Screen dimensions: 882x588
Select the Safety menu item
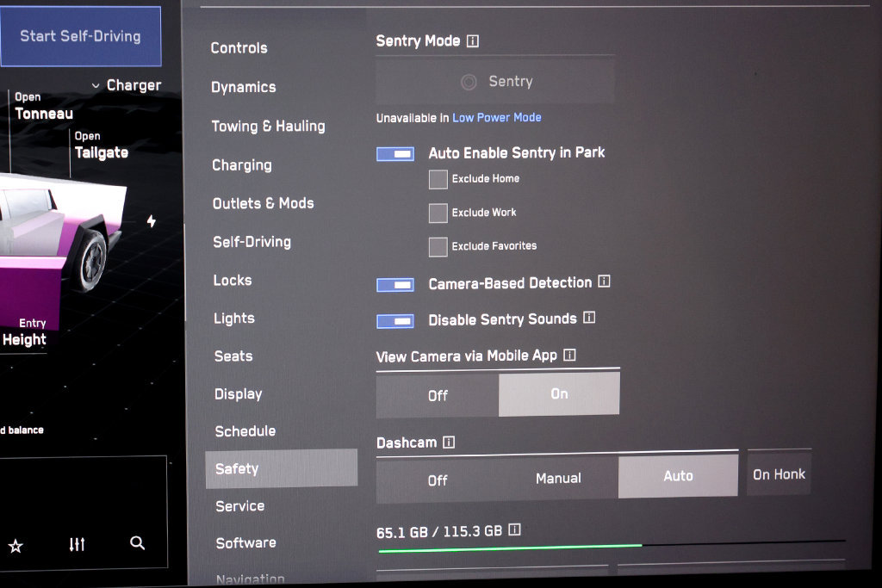(x=282, y=468)
